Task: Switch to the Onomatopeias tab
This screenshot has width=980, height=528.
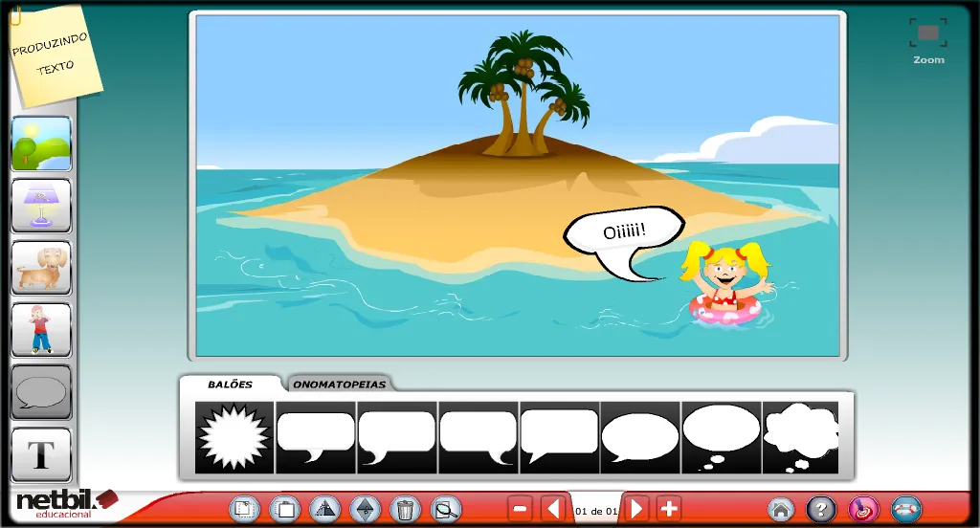Action: [340, 385]
